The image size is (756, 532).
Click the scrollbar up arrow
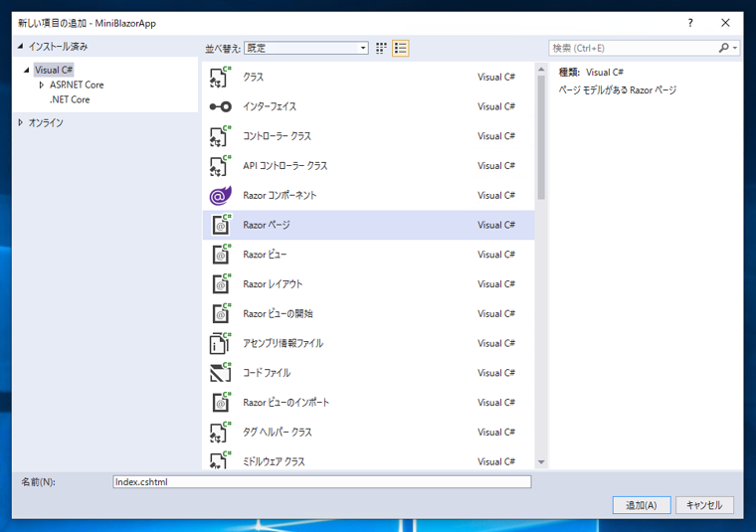541,70
